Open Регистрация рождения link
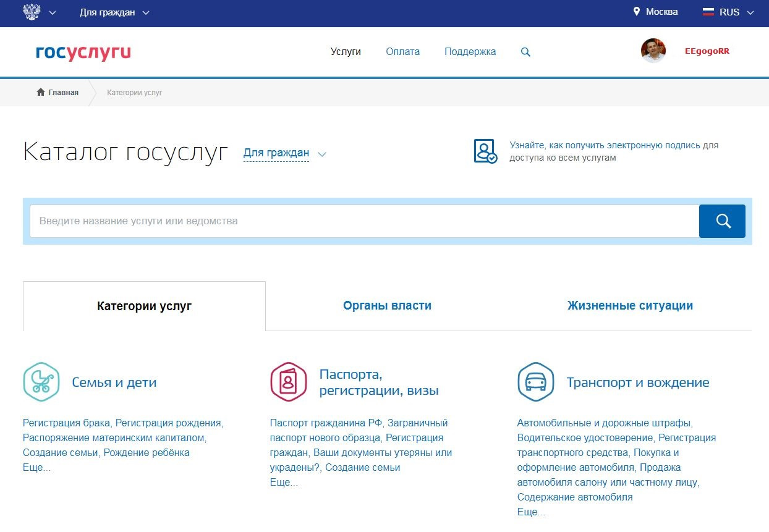The height and width of the screenshot is (532, 769). click(168, 423)
